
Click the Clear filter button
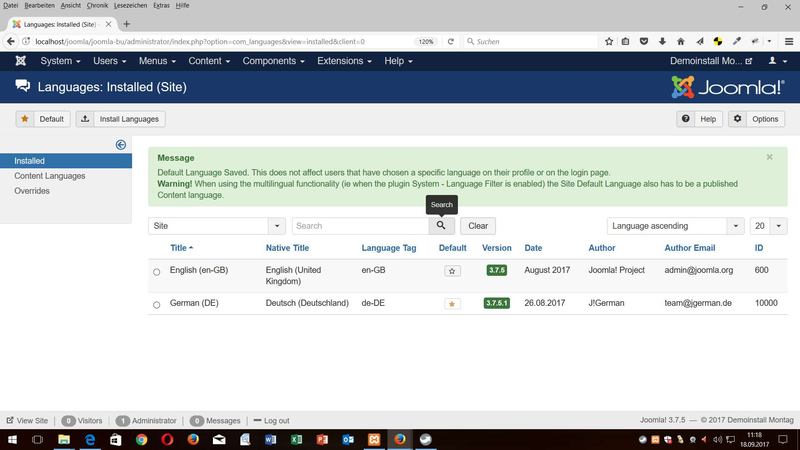pyautogui.click(x=478, y=226)
